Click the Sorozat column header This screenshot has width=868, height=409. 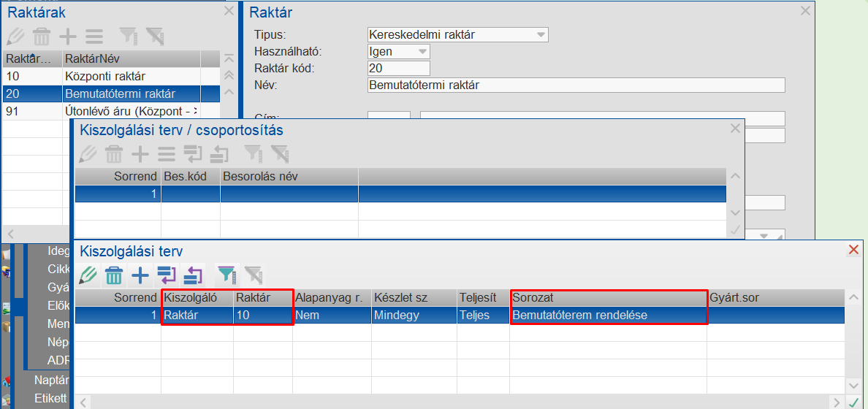tap(609, 298)
